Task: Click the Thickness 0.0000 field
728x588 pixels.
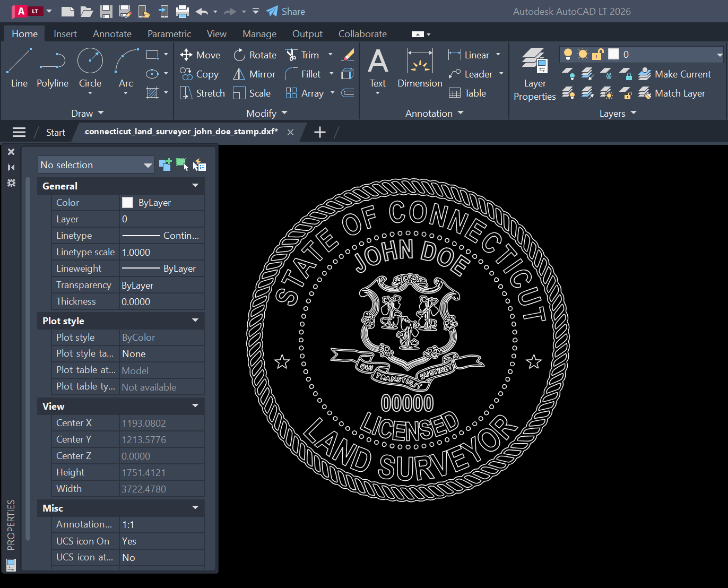Action: pyautogui.click(x=162, y=301)
